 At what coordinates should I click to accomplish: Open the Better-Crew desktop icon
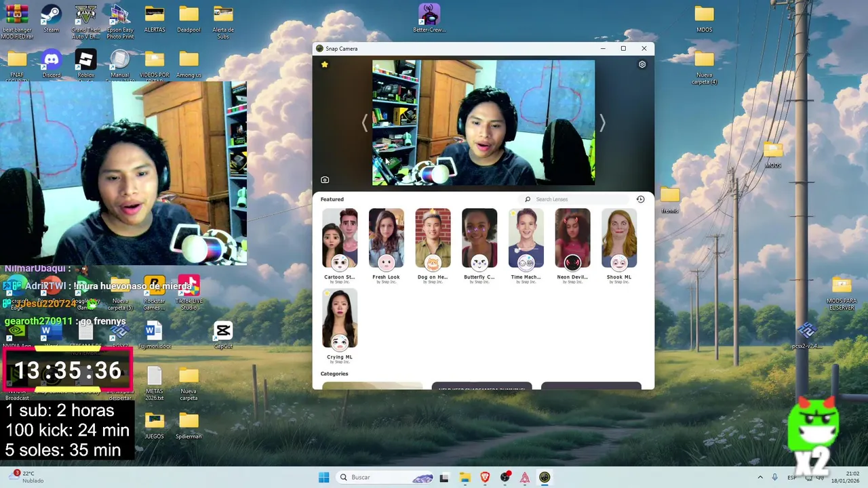pyautogui.click(x=429, y=19)
